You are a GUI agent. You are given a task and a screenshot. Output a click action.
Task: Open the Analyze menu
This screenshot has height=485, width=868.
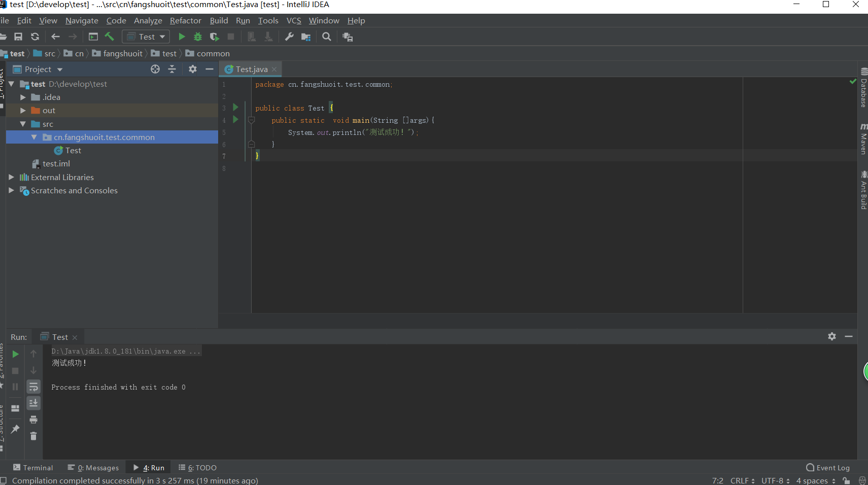[x=148, y=20]
